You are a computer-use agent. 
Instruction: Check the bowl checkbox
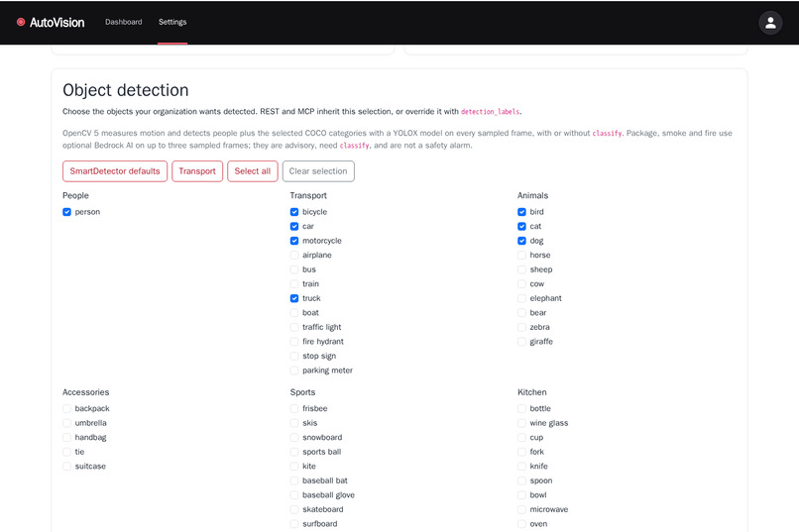[x=521, y=494]
